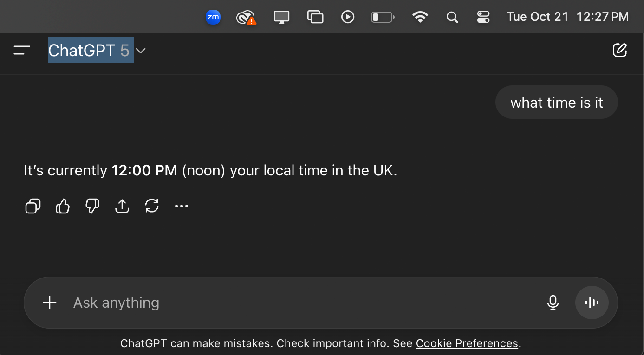Regenerate the response
Image resolution: width=644 pixels, height=355 pixels.
(152, 206)
